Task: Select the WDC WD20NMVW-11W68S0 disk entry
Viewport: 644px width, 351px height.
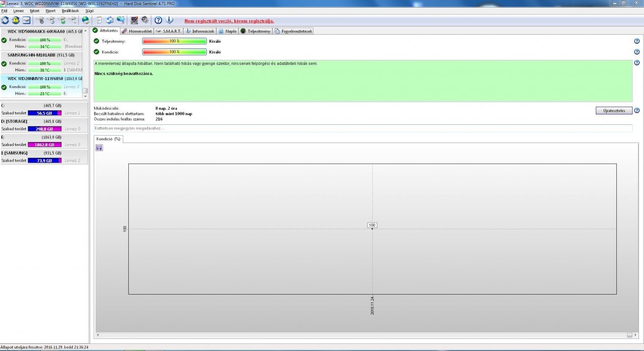Action: [x=41, y=86]
